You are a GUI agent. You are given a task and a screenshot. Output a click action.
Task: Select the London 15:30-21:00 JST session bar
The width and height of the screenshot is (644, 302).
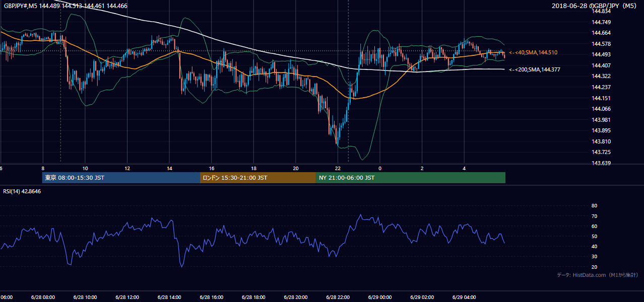[x=258, y=178]
